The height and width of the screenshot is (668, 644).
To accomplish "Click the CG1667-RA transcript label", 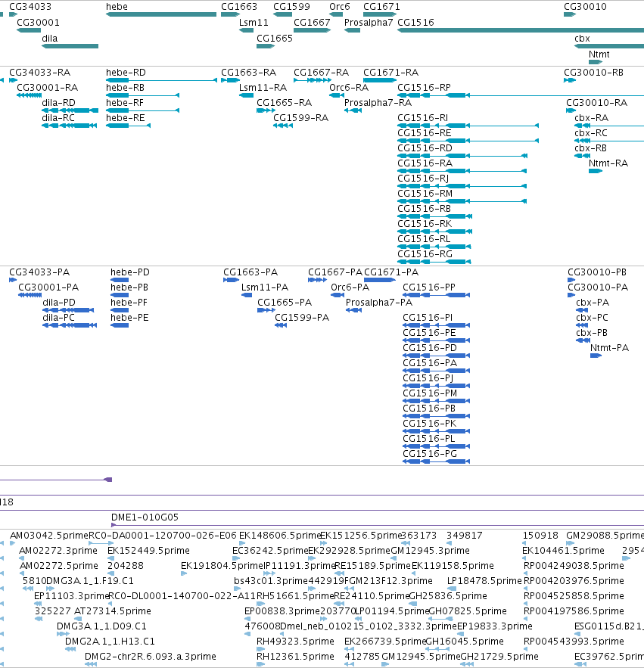I will pyautogui.click(x=322, y=73).
